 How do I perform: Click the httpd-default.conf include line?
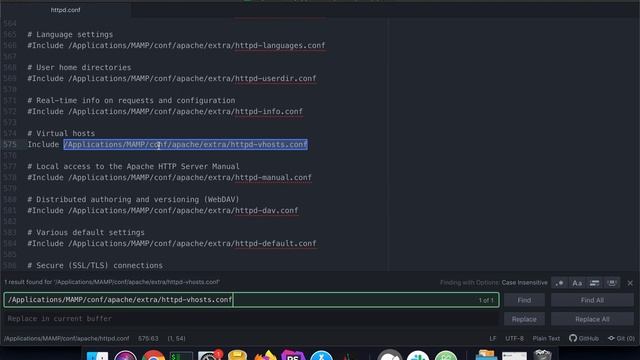[172, 244]
